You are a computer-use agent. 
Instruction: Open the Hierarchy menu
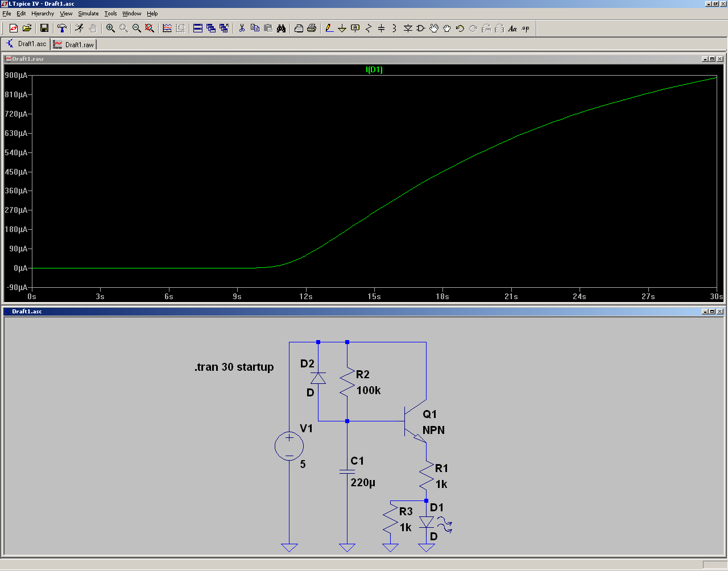(43, 13)
